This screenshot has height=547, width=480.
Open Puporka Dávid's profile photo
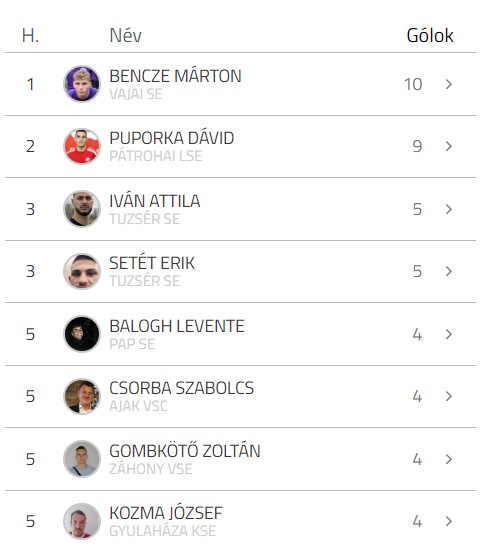tap(82, 146)
